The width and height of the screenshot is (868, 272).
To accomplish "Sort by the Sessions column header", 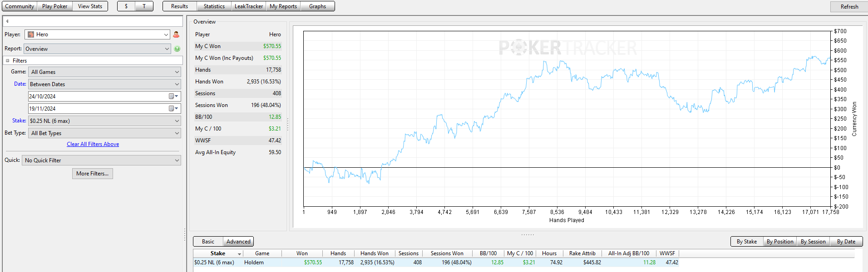I will pyautogui.click(x=409, y=253).
